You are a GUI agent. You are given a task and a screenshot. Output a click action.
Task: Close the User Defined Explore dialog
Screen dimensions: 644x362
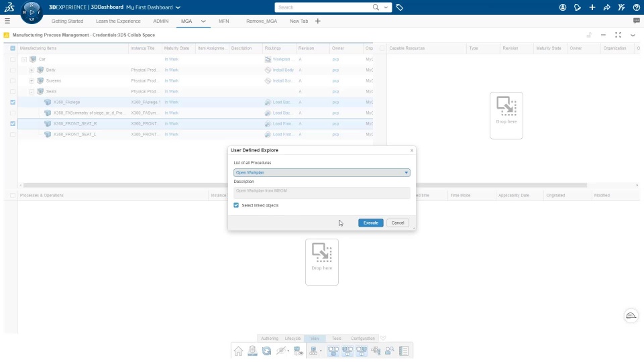(412, 151)
